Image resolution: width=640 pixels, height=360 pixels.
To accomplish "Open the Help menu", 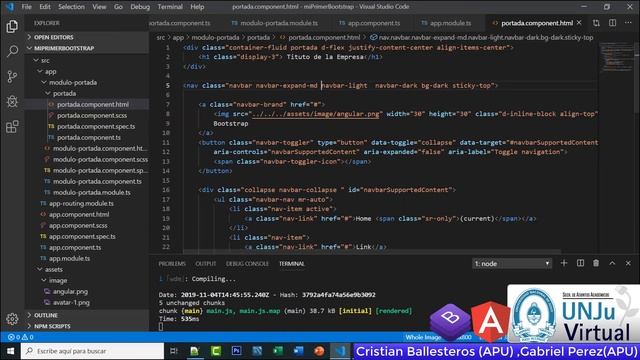I will click(x=197, y=7).
